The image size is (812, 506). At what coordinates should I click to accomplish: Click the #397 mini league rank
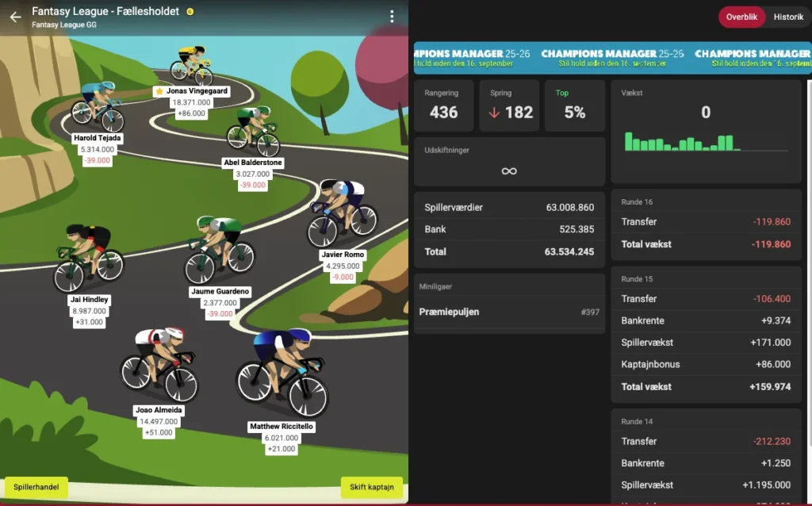(590, 312)
